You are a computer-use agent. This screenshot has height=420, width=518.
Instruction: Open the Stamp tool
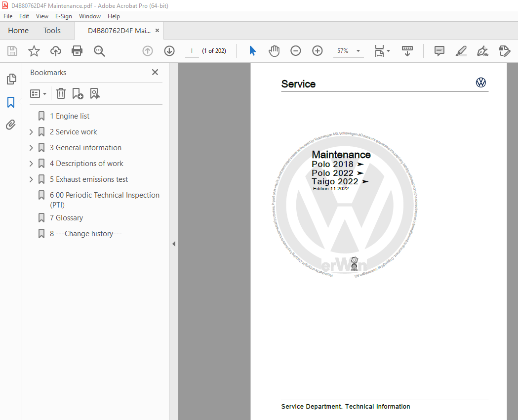[504, 51]
